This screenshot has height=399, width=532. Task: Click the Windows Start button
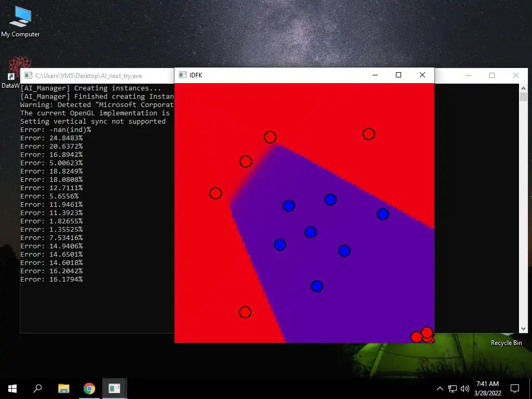click(x=12, y=389)
